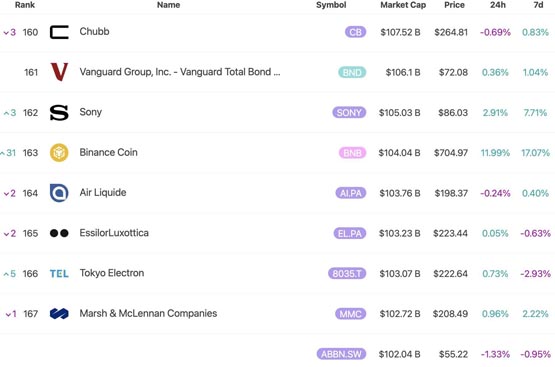The width and height of the screenshot is (555, 367).
Task: Click the red Vanguard V logo
Action: [x=59, y=72]
